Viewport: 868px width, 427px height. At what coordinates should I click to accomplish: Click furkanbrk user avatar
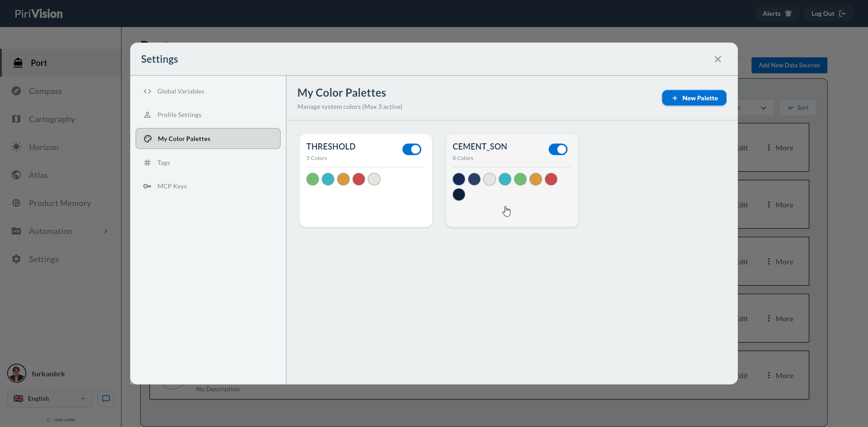[x=17, y=374]
